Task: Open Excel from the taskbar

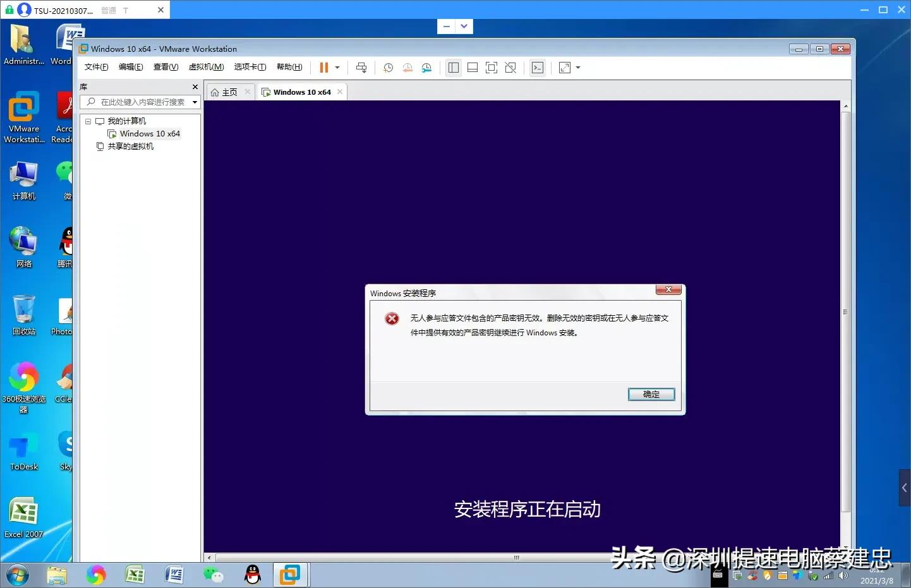Action: pos(135,575)
